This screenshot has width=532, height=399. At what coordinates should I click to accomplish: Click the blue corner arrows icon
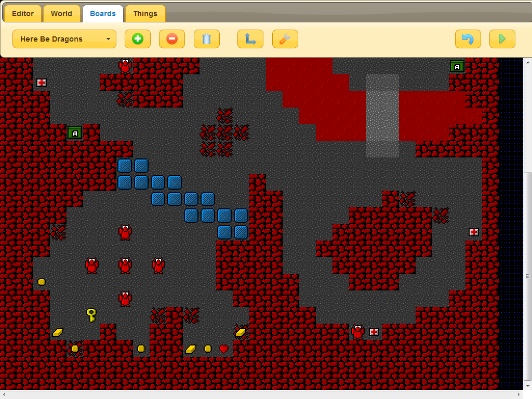[x=250, y=39]
